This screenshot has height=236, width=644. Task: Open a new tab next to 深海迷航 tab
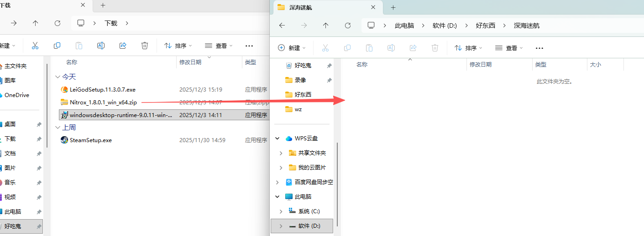(x=393, y=7)
